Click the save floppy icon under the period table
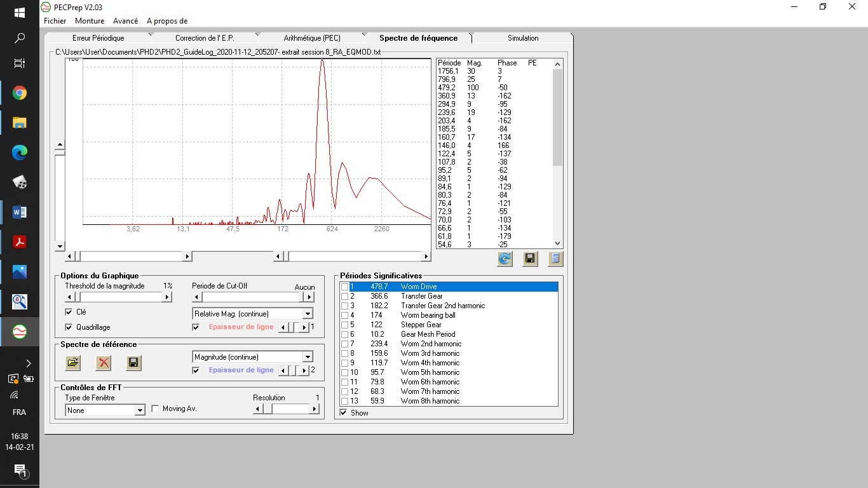 point(530,259)
